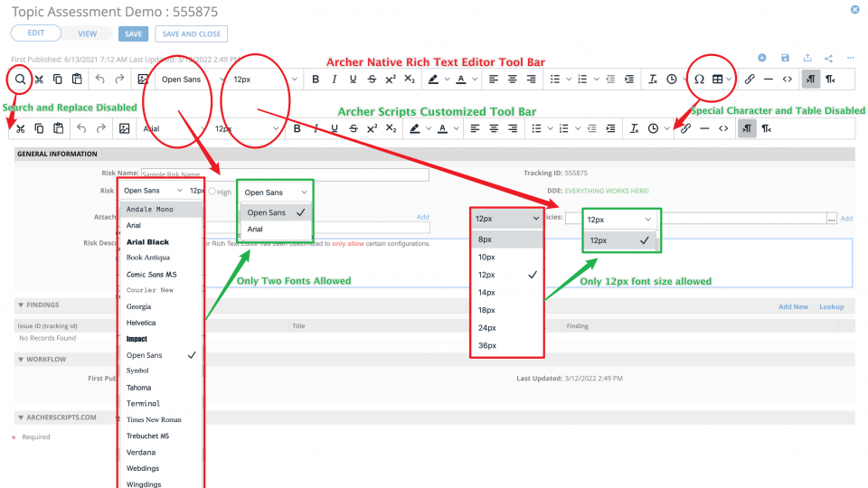
Task: Insert link in the Open Sans toolbar
Action: click(x=750, y=80)
